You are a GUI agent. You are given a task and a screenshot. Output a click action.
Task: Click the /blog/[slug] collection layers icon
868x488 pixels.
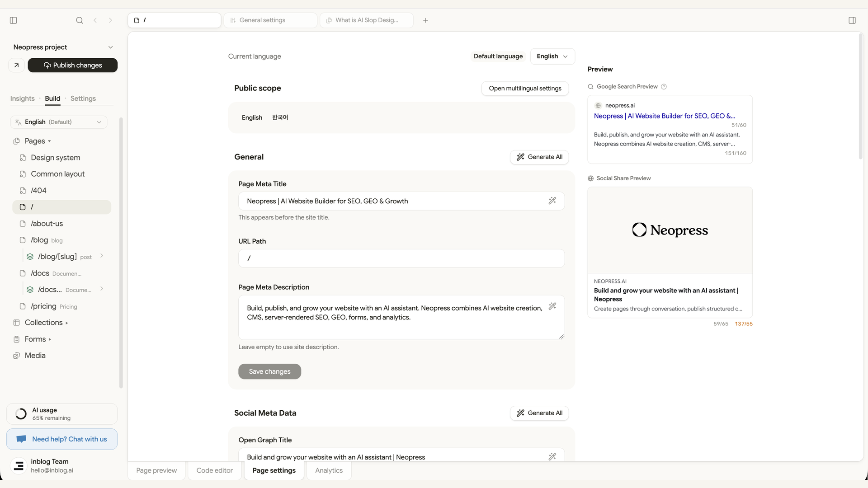30,257
